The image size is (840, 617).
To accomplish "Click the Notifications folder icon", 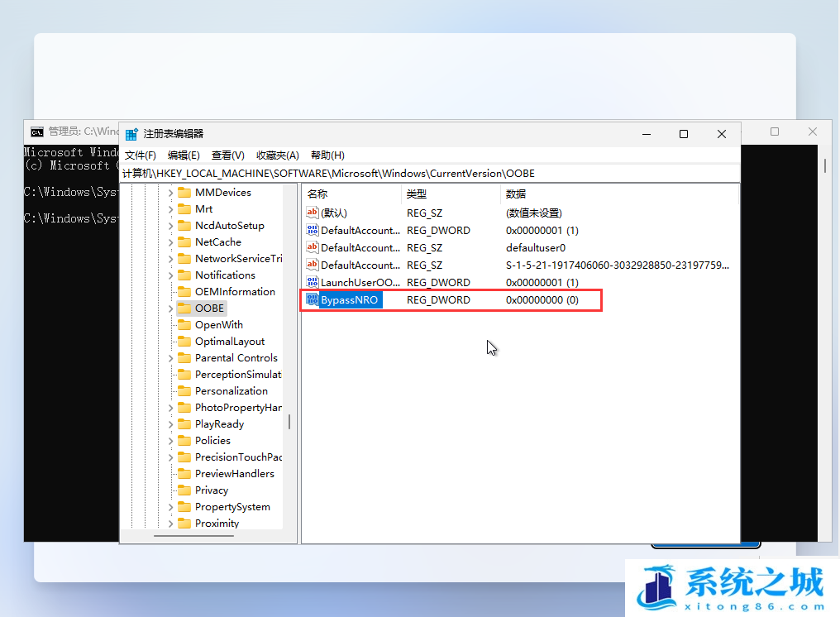I will [x=184, y=275].
